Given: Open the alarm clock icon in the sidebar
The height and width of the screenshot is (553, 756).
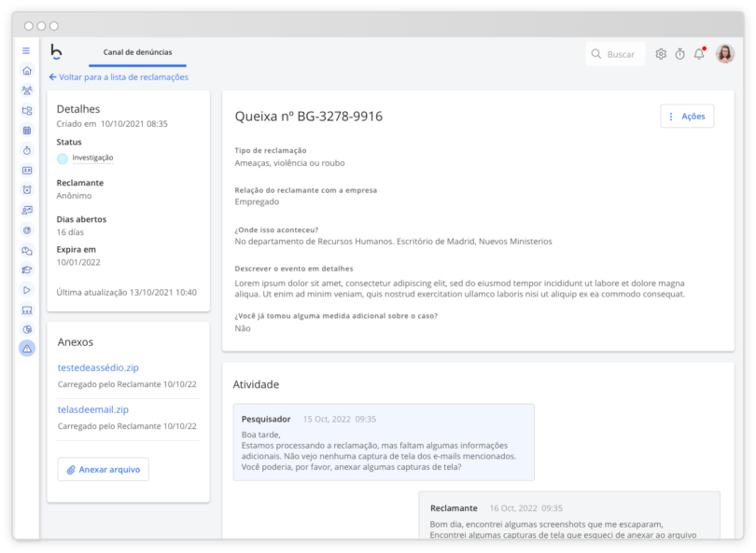Looking at the screenshot, I should coord(27,189).
